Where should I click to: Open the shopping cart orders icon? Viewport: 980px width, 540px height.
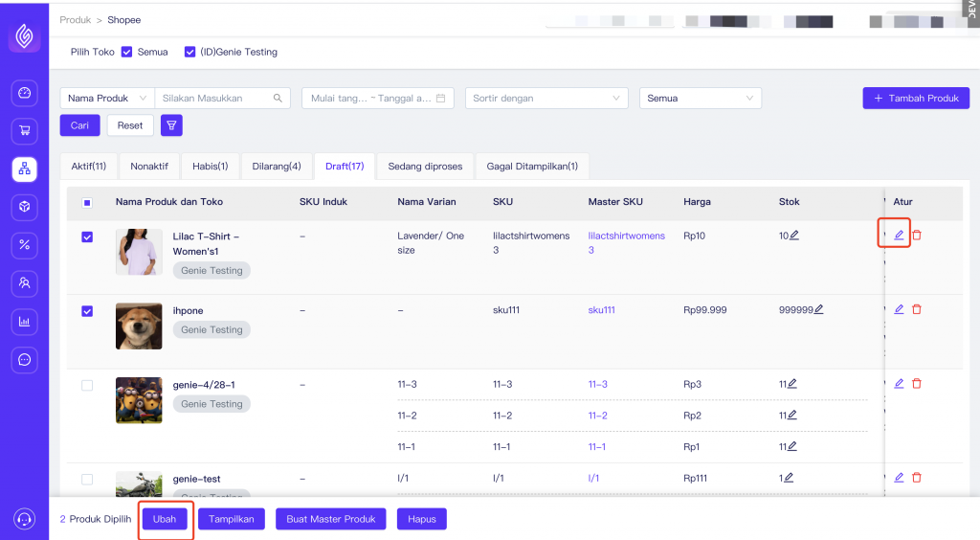[x=24, y=131]
